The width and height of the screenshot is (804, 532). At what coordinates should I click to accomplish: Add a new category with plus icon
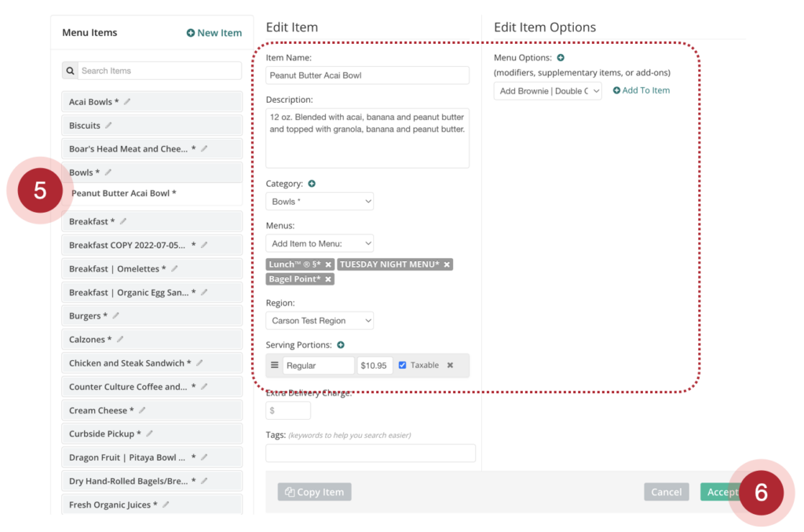pyautogui.click(x=312, y=184)
